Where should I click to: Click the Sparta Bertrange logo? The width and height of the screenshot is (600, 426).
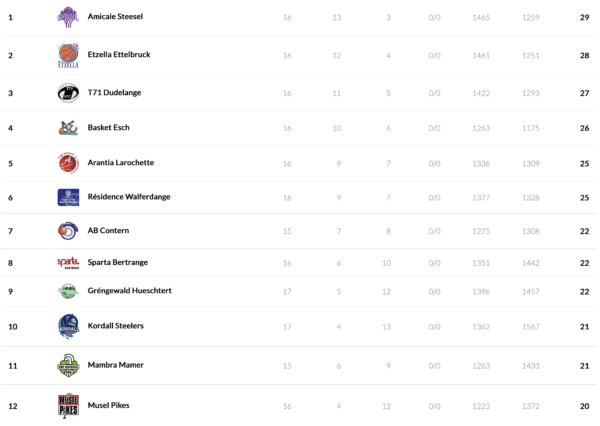pyautogui.click(x=68, y=263)
